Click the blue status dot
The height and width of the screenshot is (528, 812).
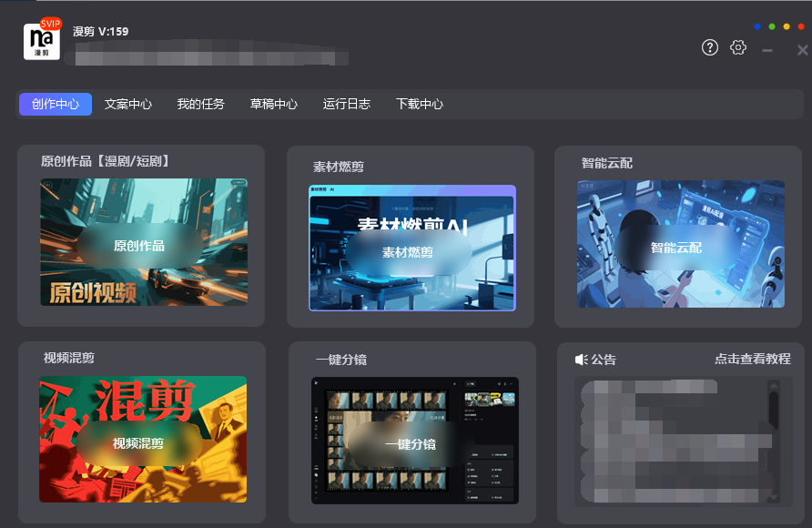[x=757, y=26]
